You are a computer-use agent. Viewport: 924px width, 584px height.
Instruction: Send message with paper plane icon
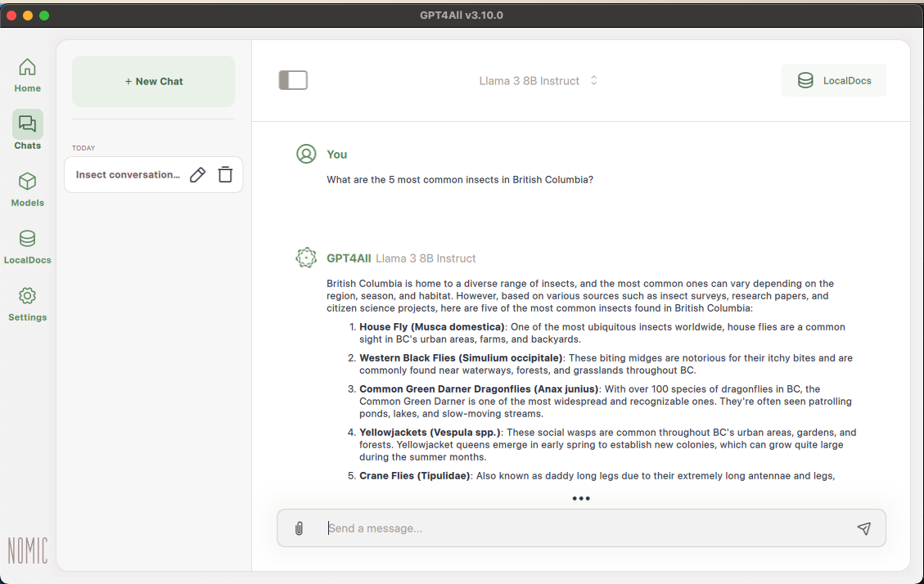[863, 528]
